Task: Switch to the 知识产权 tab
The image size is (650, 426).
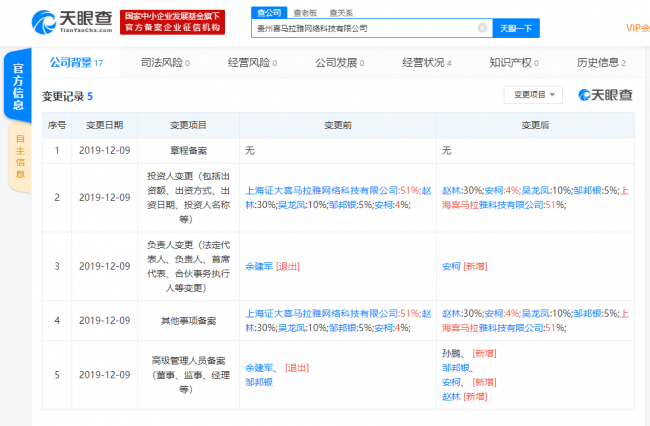Action: point(514,63)
